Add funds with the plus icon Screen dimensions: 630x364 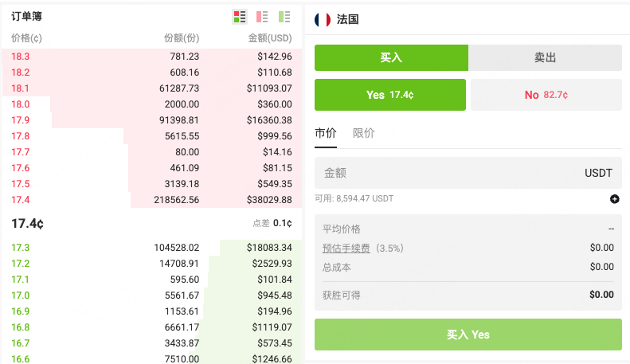(x=614, y=199)
